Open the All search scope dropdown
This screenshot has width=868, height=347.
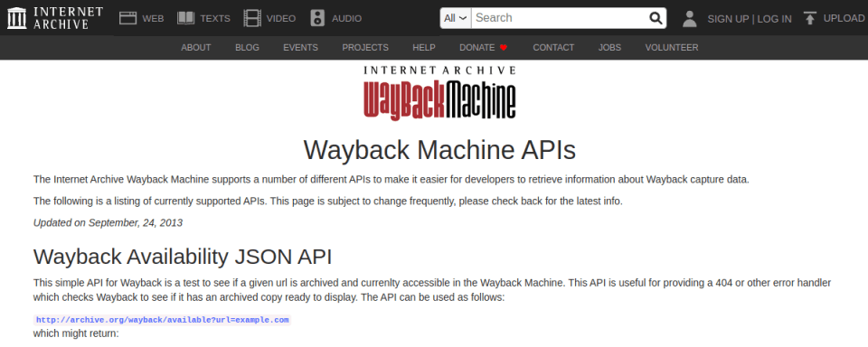click(x=456, y=18)
